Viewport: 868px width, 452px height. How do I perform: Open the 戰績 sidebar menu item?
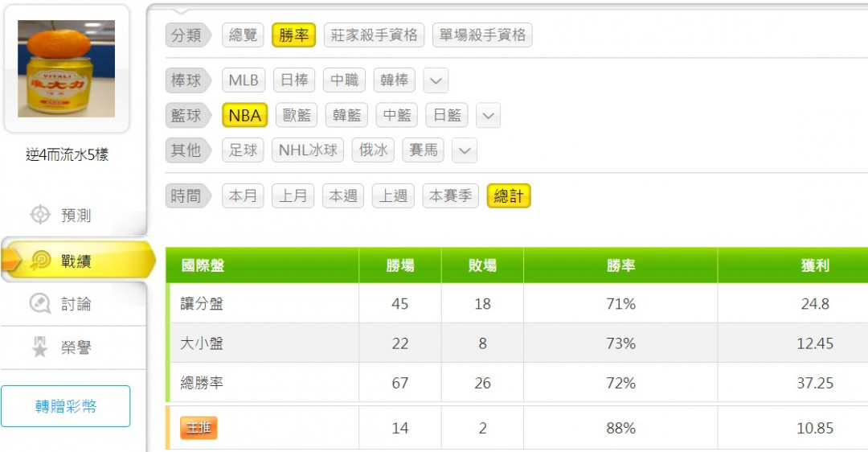(x=77, y=261)
